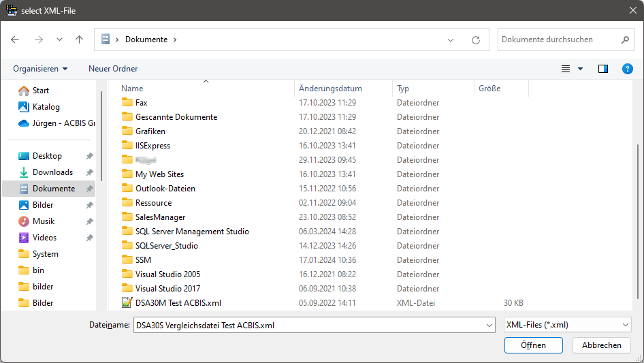This screenshot has width=644, height=363.
Task: Select the SQLServer_Studio folder
Action: [x=166, y=246]
